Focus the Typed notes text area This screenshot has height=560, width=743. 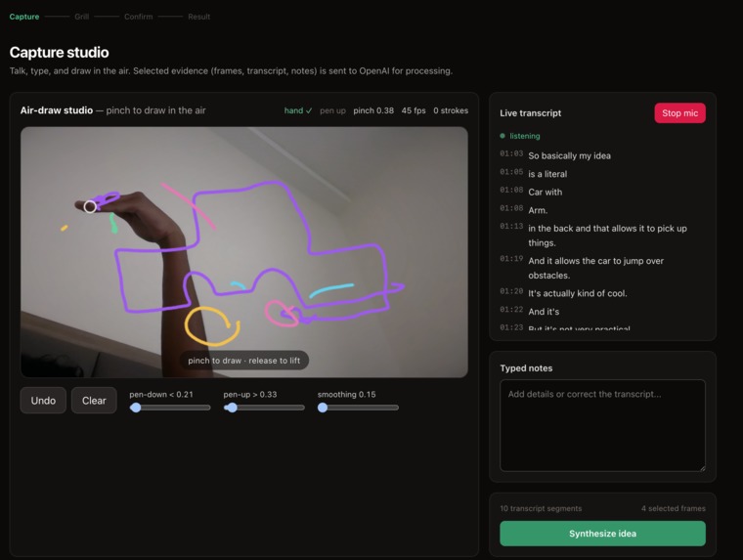click(x=602, y=425)
